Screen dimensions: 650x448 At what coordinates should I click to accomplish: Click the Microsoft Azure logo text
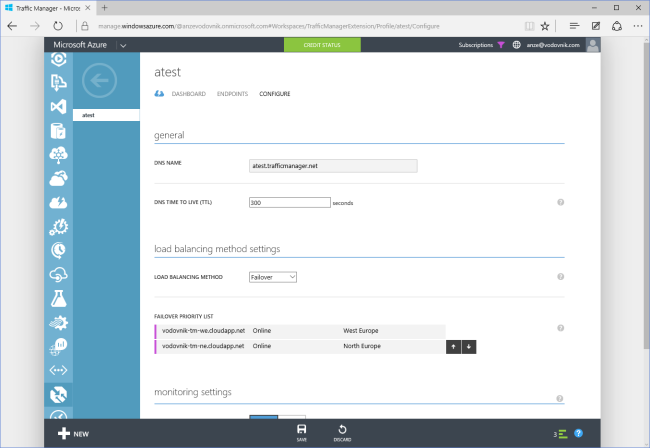click(80, 45)
